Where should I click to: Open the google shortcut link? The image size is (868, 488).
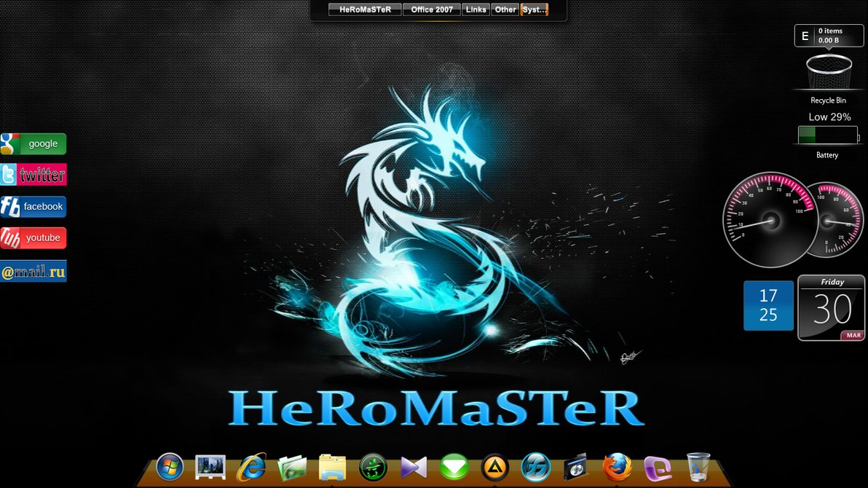[33, 144]
